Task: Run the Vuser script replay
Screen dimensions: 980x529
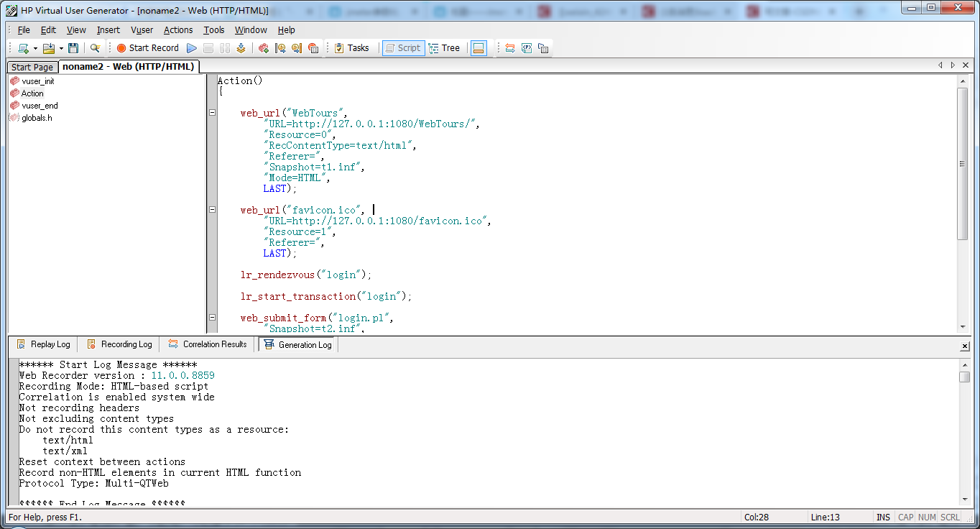Action: coord(190,47)
